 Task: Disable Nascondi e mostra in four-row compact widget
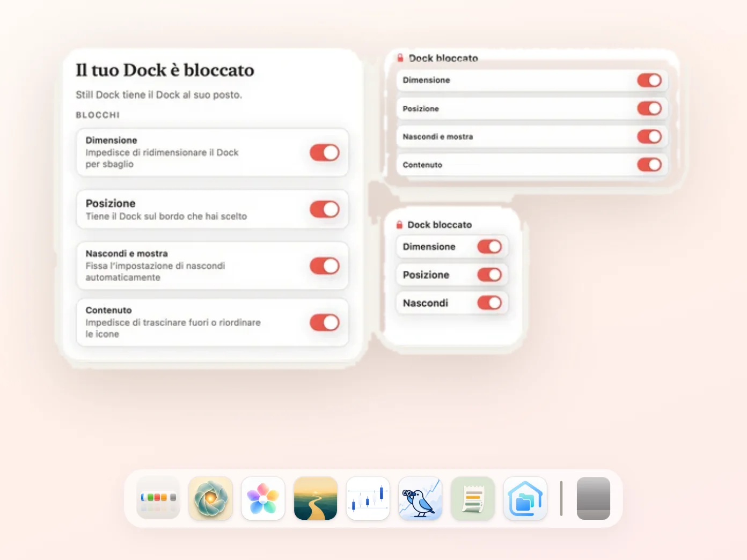pyautogui.click(x=649, y=137)
